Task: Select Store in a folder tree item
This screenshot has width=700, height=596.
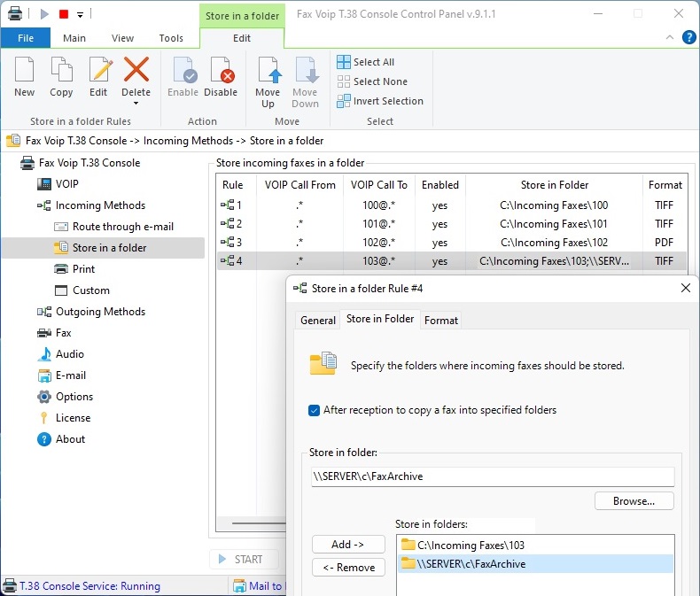Action: coord(103,248)
